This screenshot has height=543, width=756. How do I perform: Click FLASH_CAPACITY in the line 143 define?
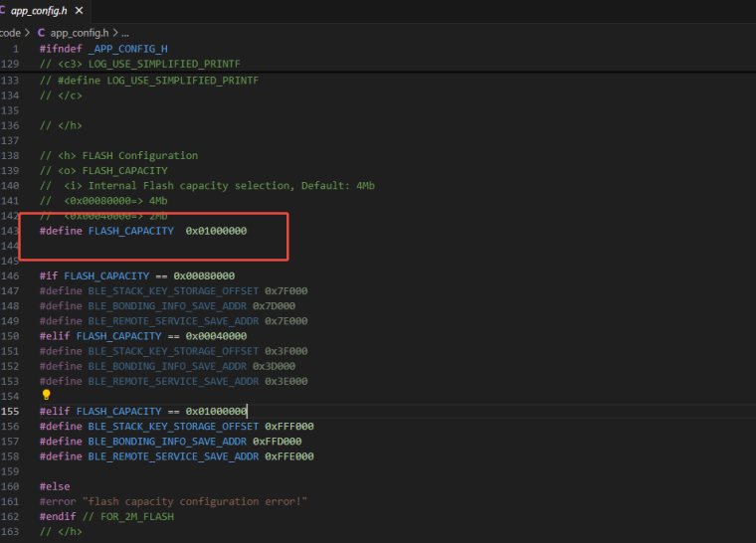pyautogui.click(x=131, y=230)
